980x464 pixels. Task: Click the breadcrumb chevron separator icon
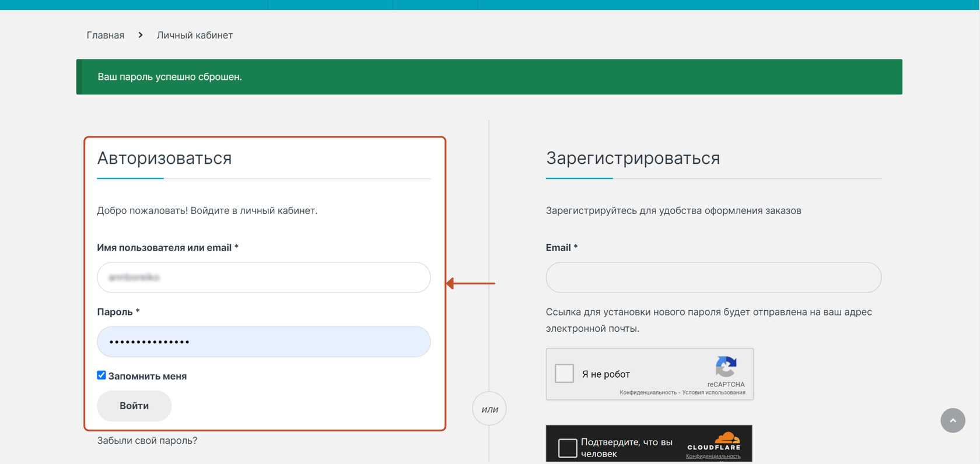[x=141, y=35]
